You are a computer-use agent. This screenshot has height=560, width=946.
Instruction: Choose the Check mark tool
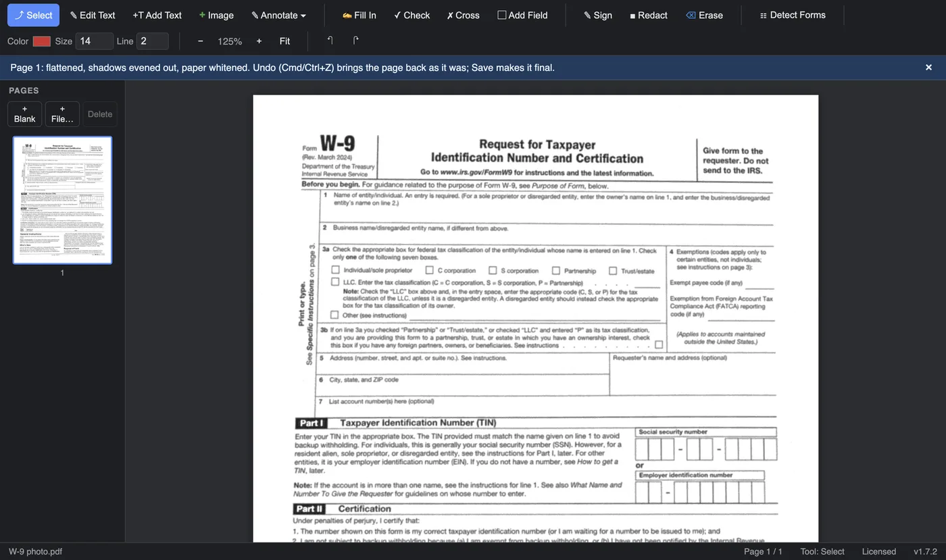click(412, 15)
